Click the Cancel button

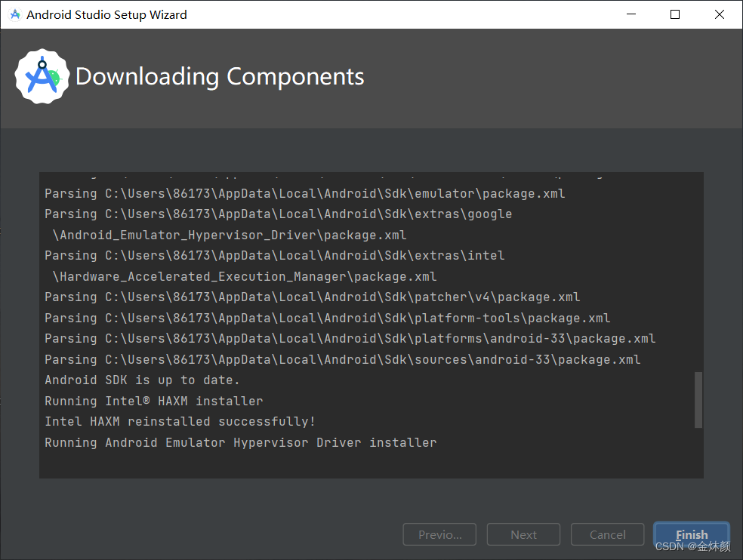click(x=608, y=534)
